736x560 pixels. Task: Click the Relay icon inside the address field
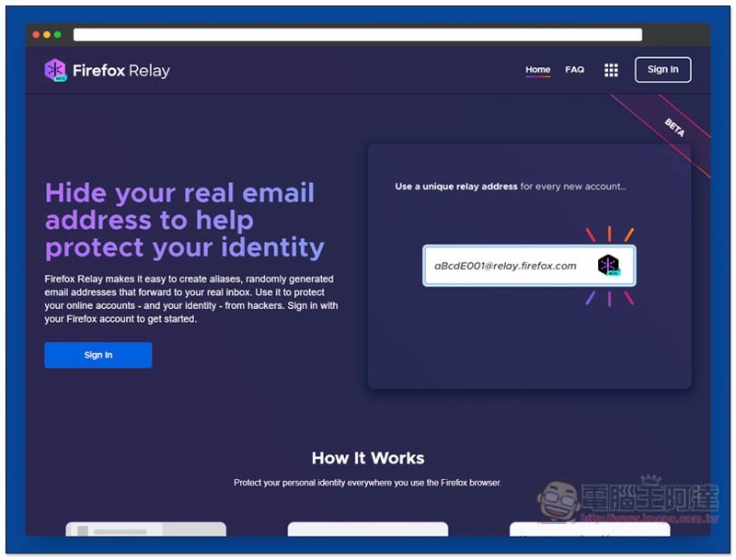pyautogui.click(x=608, y=266)
